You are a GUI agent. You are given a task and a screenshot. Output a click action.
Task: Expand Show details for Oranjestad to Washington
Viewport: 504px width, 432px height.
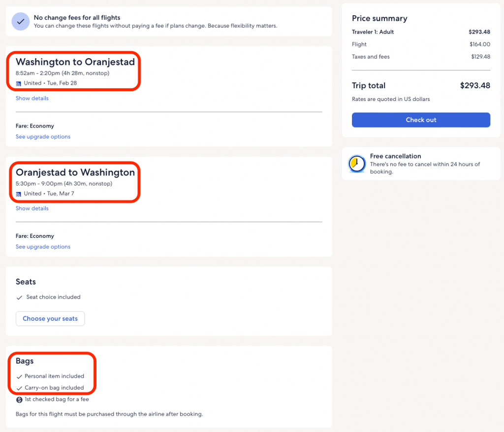[x=32, y=208]
